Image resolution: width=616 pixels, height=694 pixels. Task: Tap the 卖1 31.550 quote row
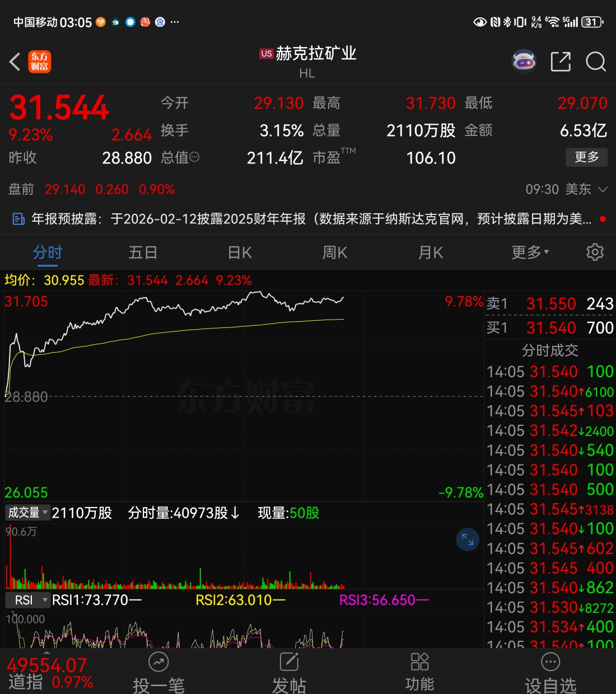coord(550,304)
